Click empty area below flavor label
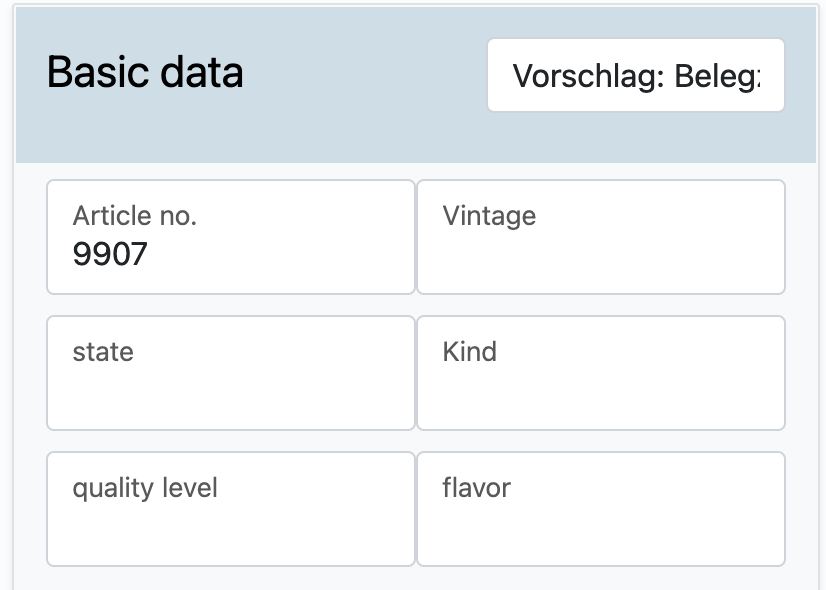Viewport: 826px width, 590px height. (600, 534)
